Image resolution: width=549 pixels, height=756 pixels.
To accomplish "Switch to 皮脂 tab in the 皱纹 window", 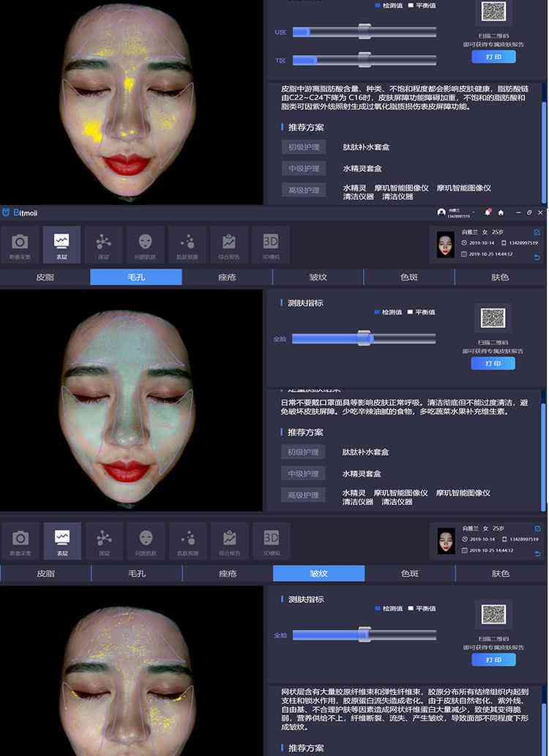I will coord(45,574).
